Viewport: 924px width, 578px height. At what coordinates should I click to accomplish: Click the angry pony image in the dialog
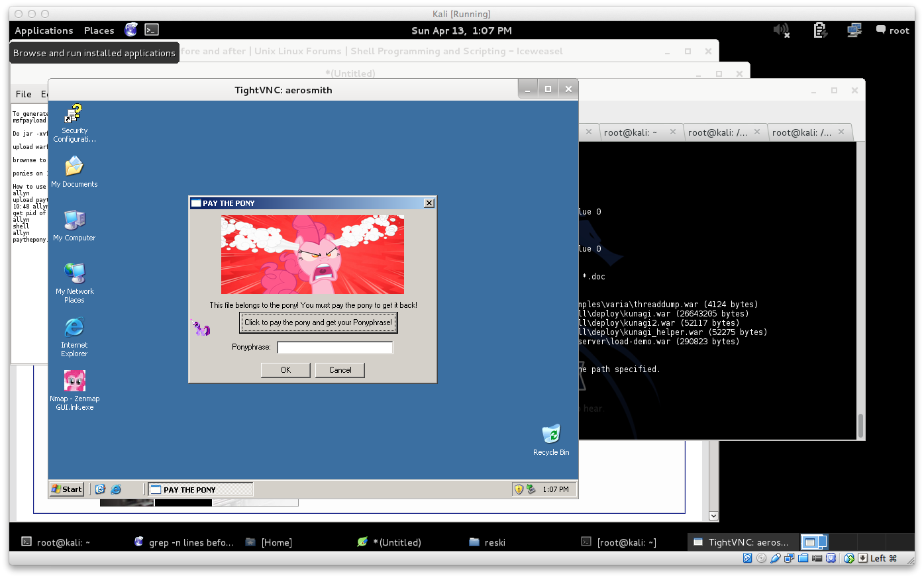click(x=313, y=254)
